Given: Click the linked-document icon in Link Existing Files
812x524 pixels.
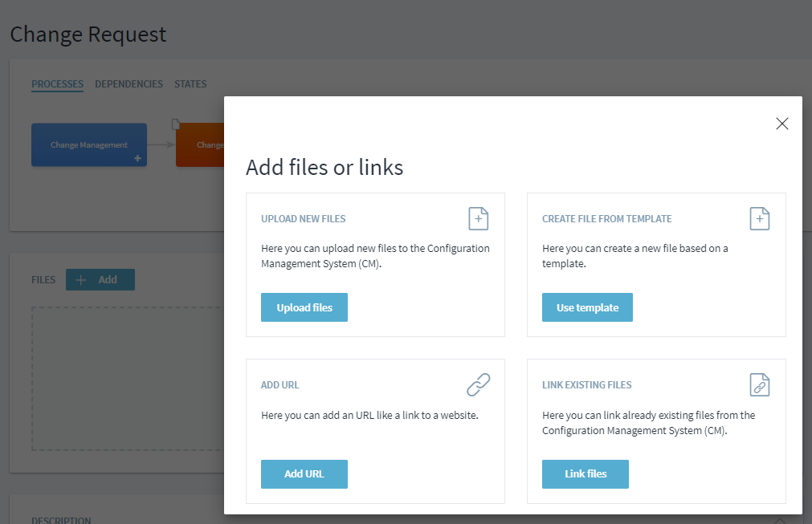Looking at the screenshot, I should pyautogui.click(x=760, y=385).
